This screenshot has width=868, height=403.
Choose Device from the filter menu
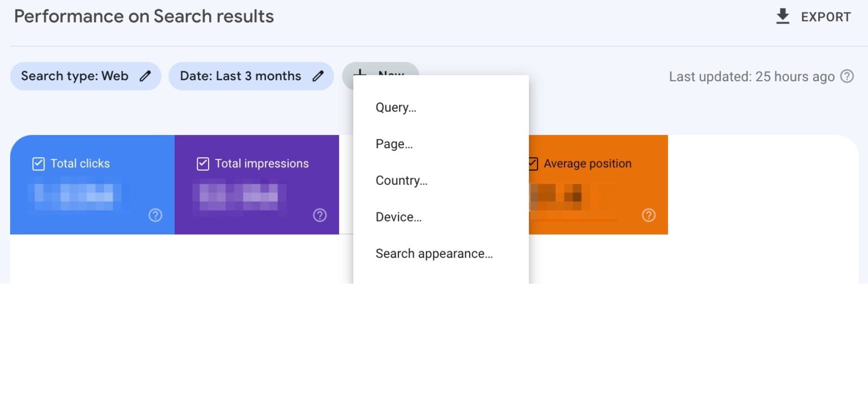pos(398,217)
